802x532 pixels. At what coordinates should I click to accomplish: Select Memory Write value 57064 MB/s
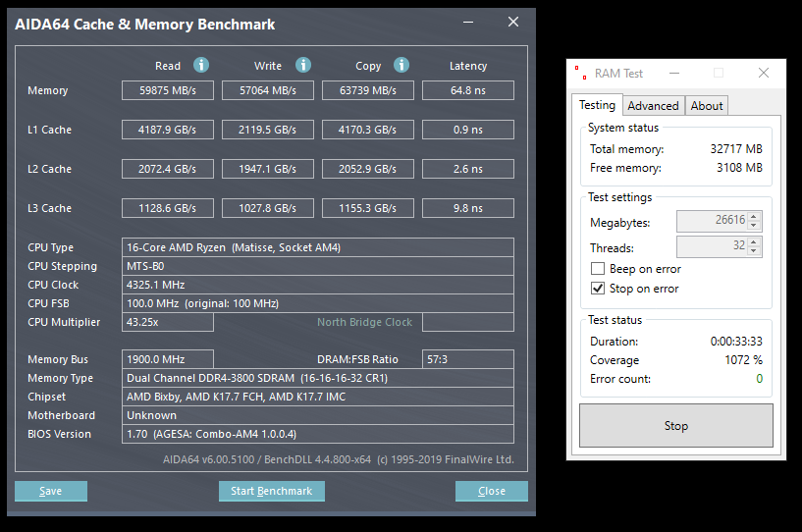[268, 90]
